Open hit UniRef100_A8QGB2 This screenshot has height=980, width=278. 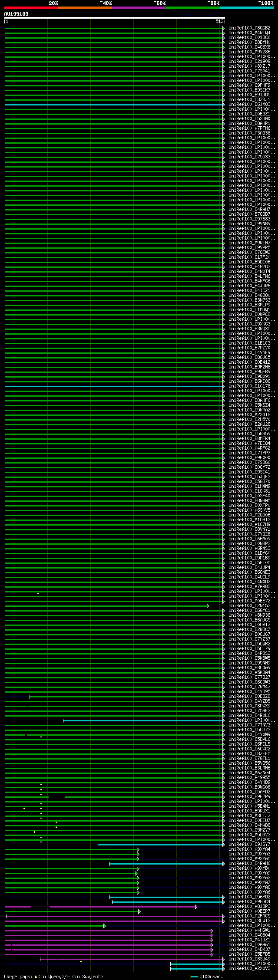[249, 28]
